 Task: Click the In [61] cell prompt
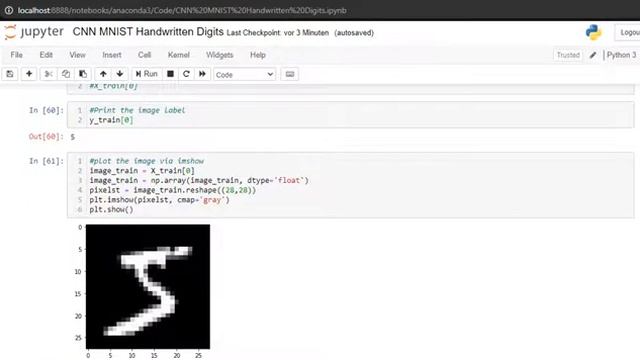click(46, 161)
